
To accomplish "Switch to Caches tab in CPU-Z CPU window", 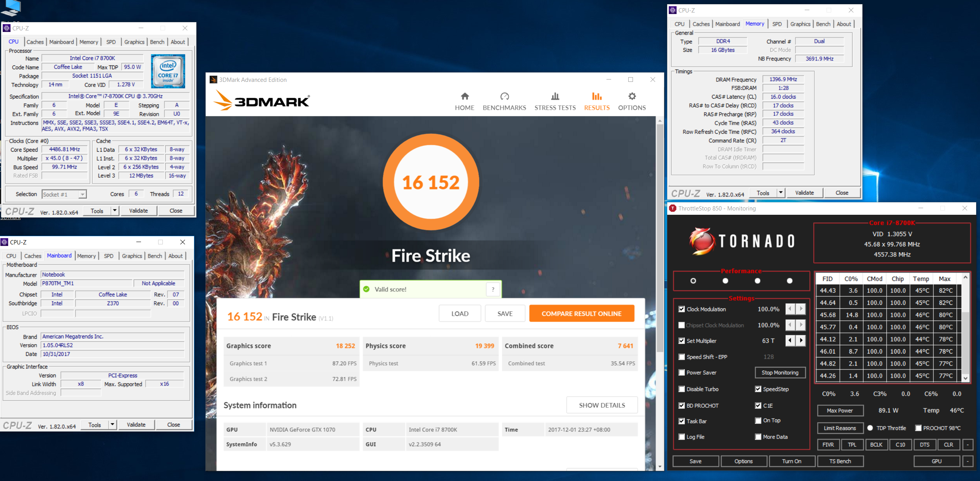I will point(35,42).
